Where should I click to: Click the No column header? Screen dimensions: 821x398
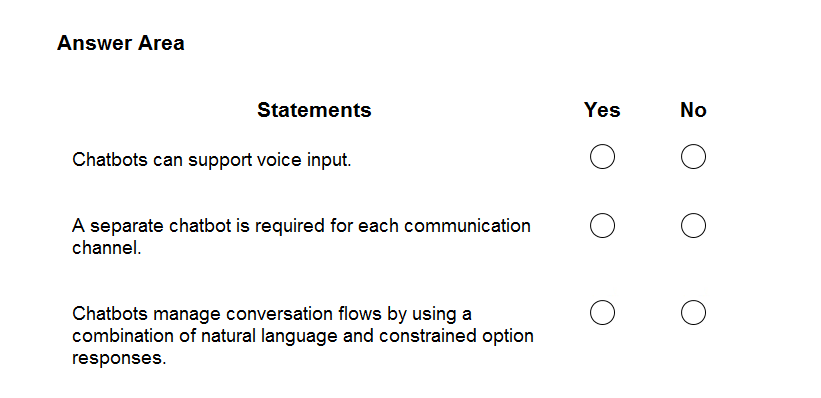click(693, 110)
